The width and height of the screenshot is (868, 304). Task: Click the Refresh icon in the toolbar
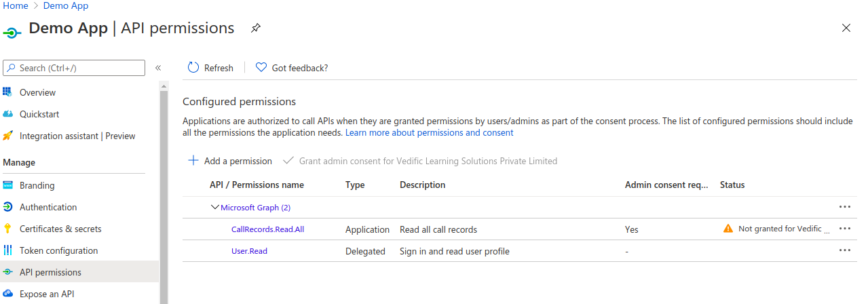[x=193, y=67]
